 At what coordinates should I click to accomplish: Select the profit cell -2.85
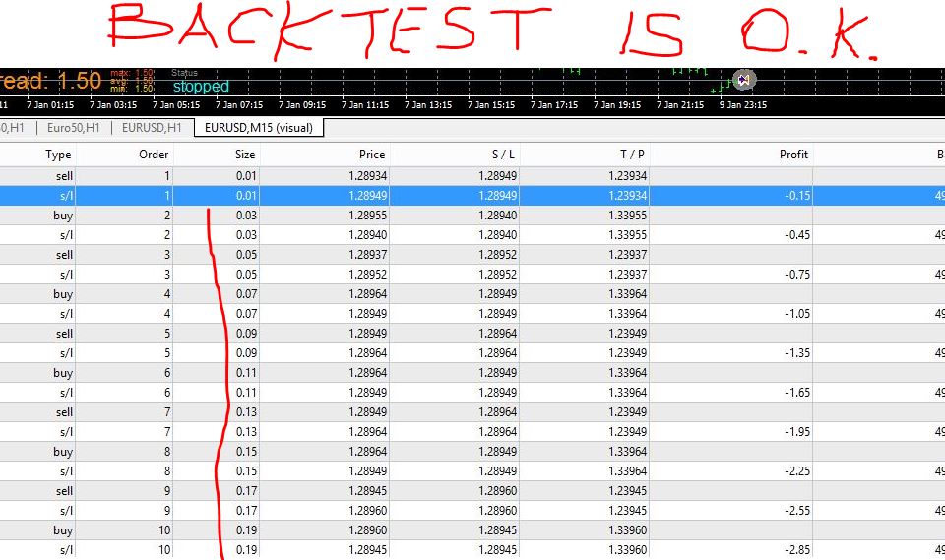797,550
